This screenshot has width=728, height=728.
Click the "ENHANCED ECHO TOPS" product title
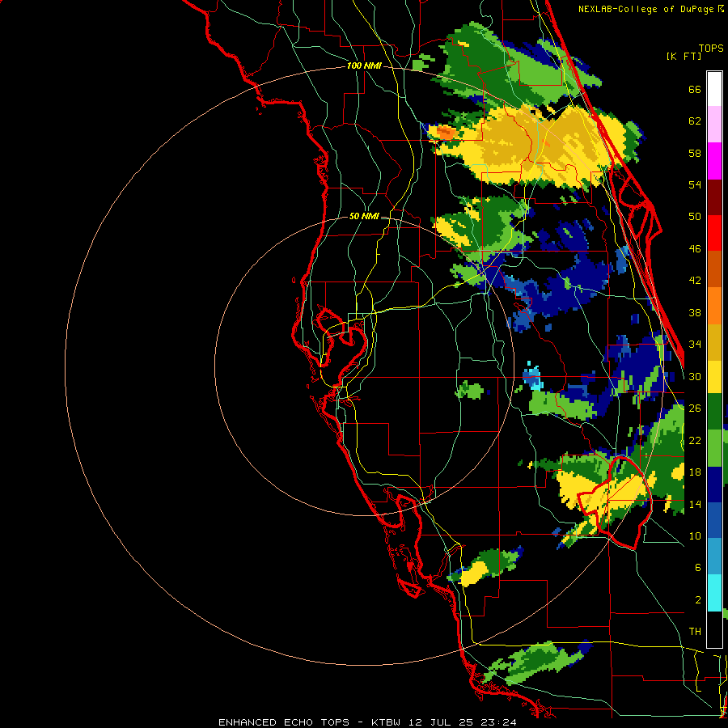tap(284, 722)
